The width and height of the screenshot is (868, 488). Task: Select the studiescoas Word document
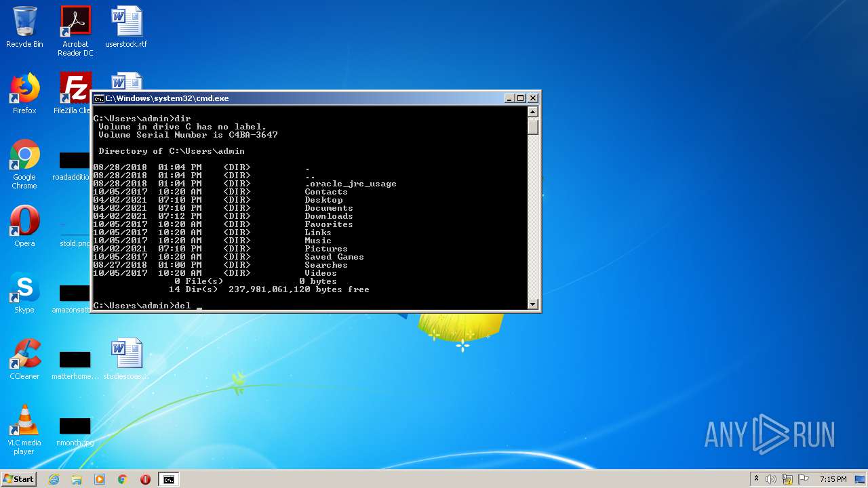(126, 359)
